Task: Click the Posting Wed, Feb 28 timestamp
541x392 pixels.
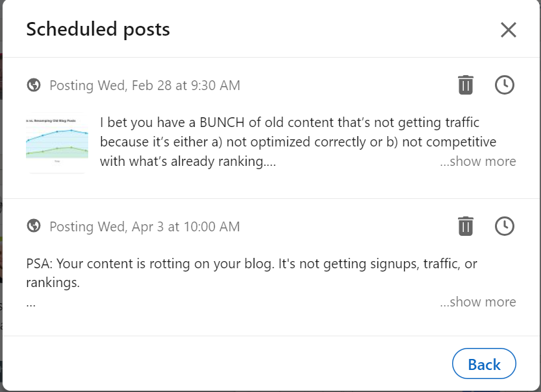Action: click(144, 85)
